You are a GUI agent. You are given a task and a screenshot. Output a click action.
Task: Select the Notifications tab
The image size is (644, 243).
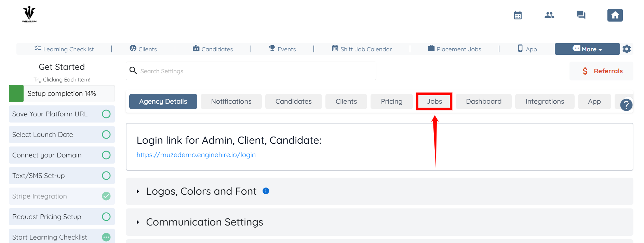(231, 101)
